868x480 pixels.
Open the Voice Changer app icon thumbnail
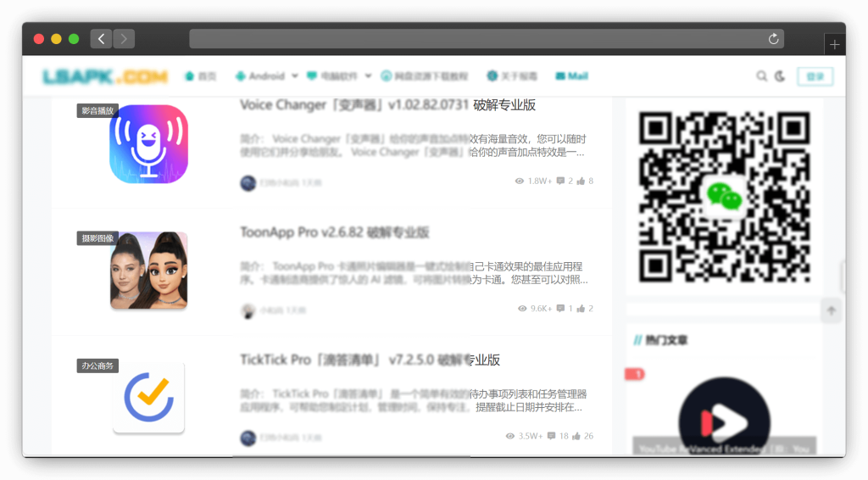[x=149, y=144]
